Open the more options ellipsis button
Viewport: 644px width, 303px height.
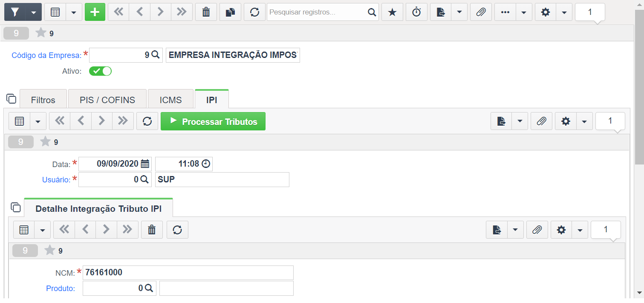point(505,12)
